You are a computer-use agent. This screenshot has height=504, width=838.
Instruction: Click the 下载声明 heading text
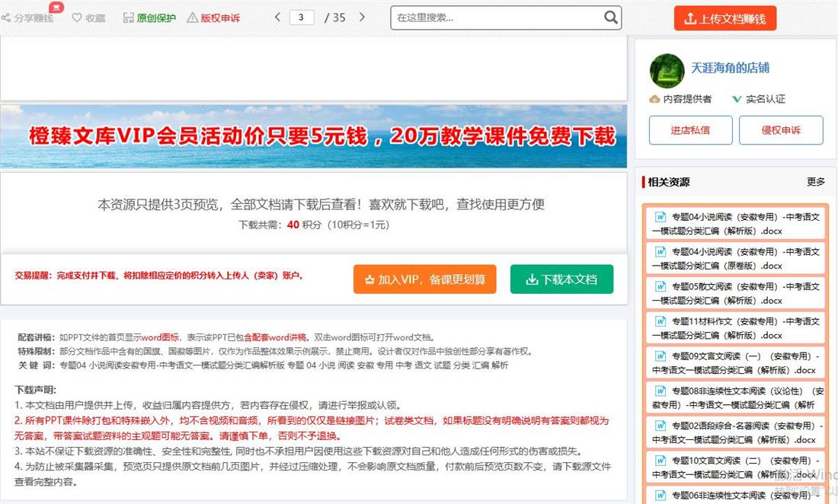coord(35,390)
